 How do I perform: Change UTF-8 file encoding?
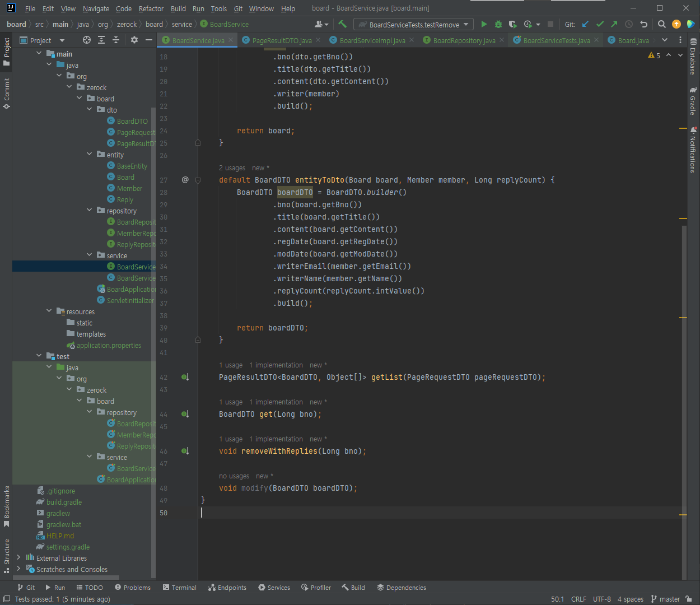602,599
